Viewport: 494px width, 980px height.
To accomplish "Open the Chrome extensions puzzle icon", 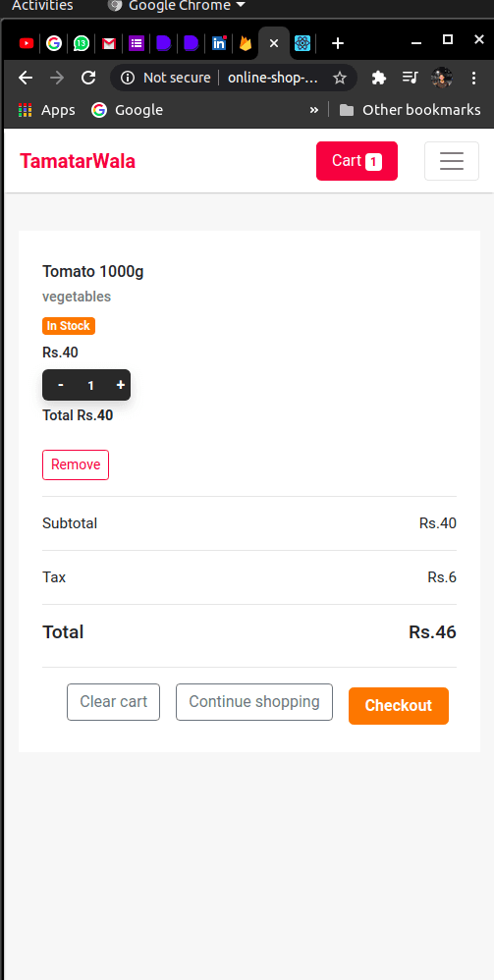I will 379,78.
